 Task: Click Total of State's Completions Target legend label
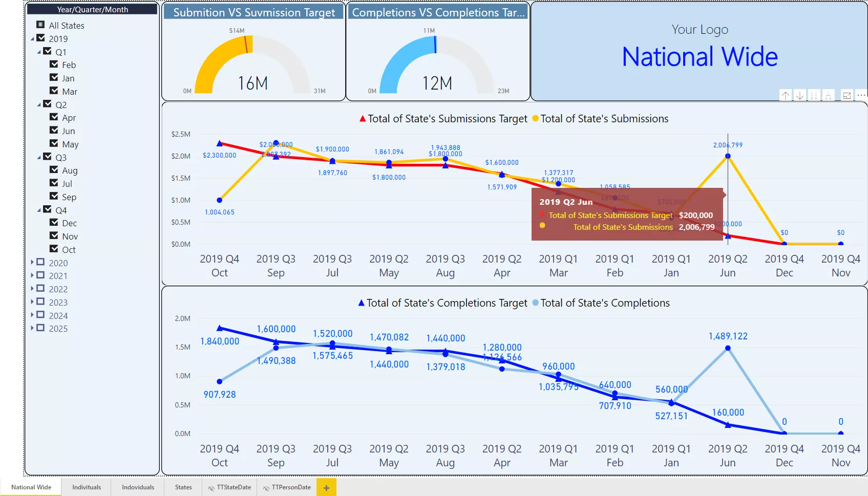[447, 303]
